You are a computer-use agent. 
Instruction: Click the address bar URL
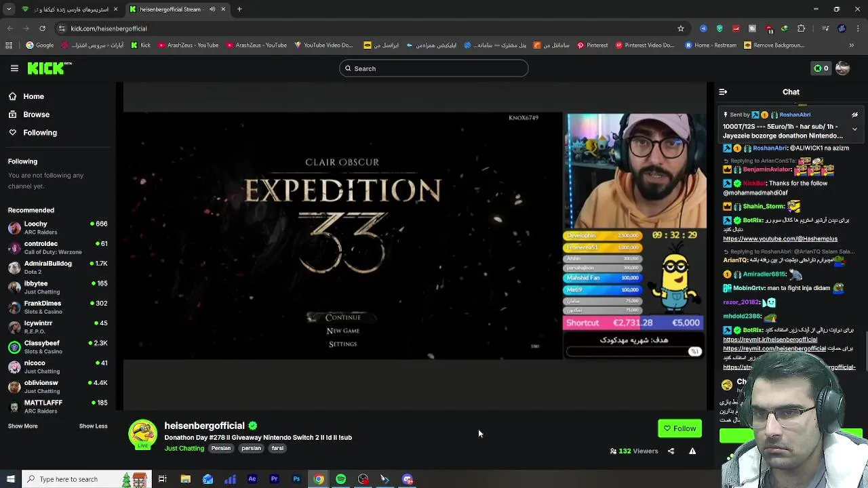click(x=108, y=28)
